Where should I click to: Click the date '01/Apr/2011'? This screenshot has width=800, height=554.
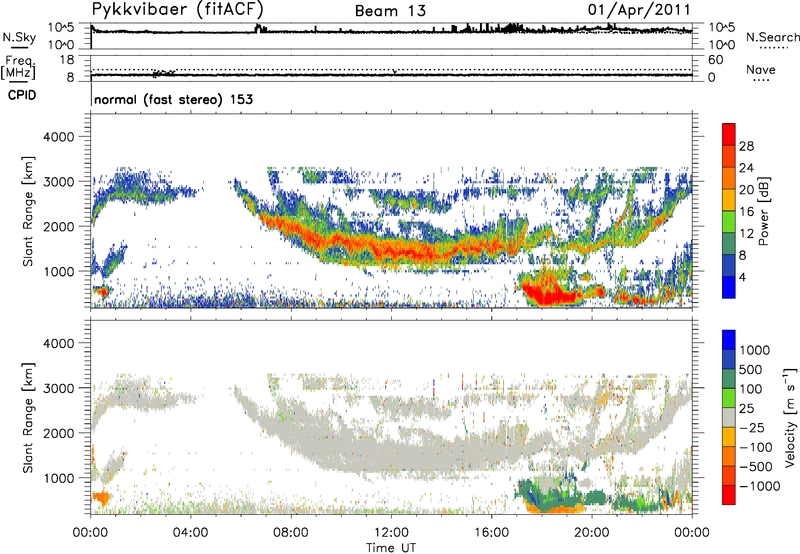pos(639,10)
